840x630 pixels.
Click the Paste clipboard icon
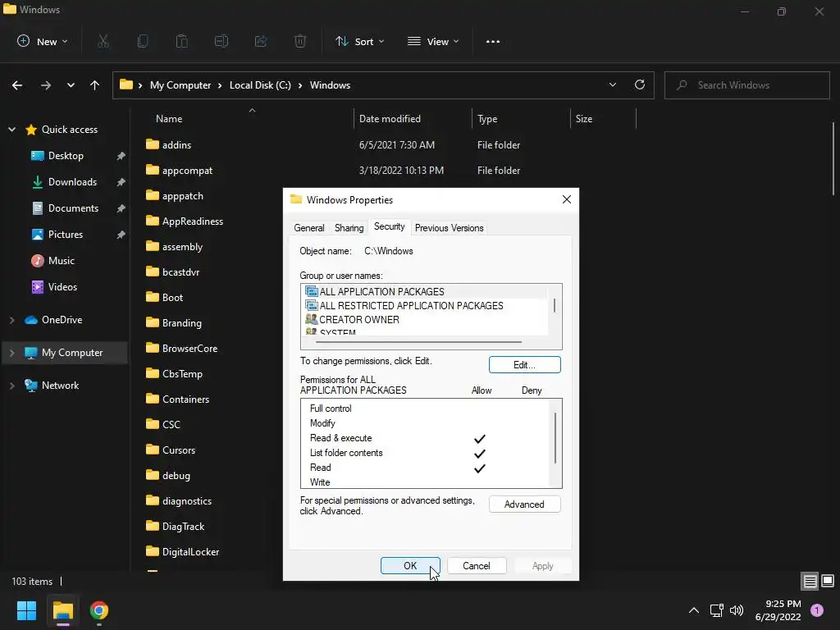click(x=182, y=41)
